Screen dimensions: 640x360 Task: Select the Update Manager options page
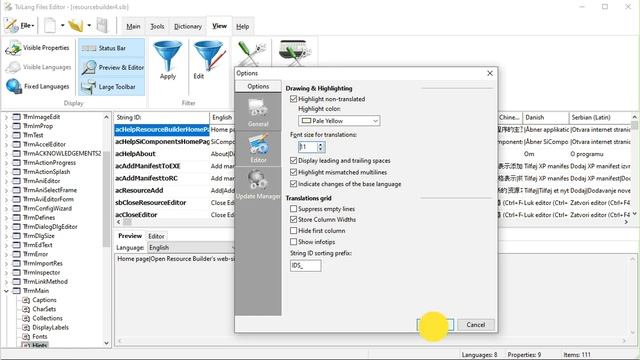tap(258, 184)
